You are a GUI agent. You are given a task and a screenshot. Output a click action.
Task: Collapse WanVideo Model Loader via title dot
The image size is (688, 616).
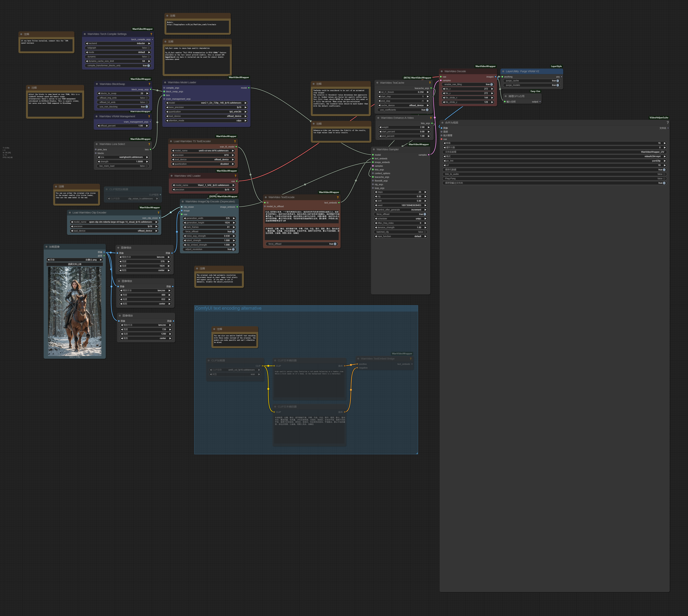(x=165, y=82)
